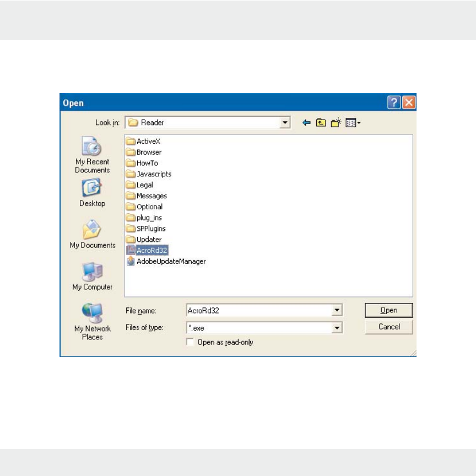476x476 pixels.
Task: Select the Legal folder
Action: click(x=139, y=185)
